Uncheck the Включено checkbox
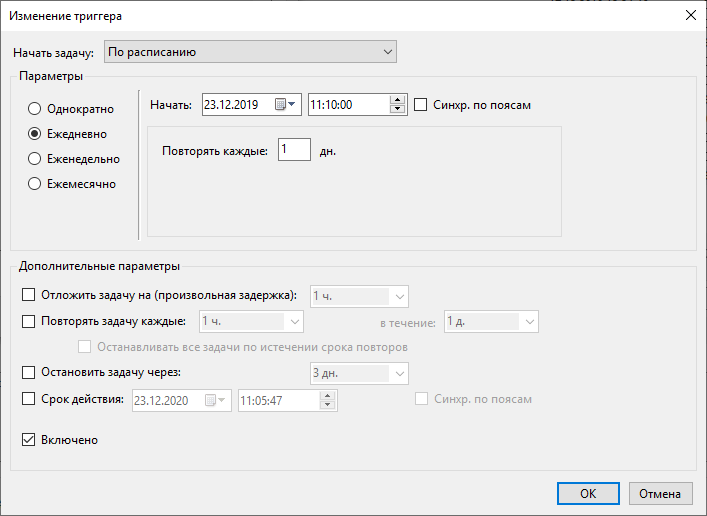The image size is (707, 516). 28,440
